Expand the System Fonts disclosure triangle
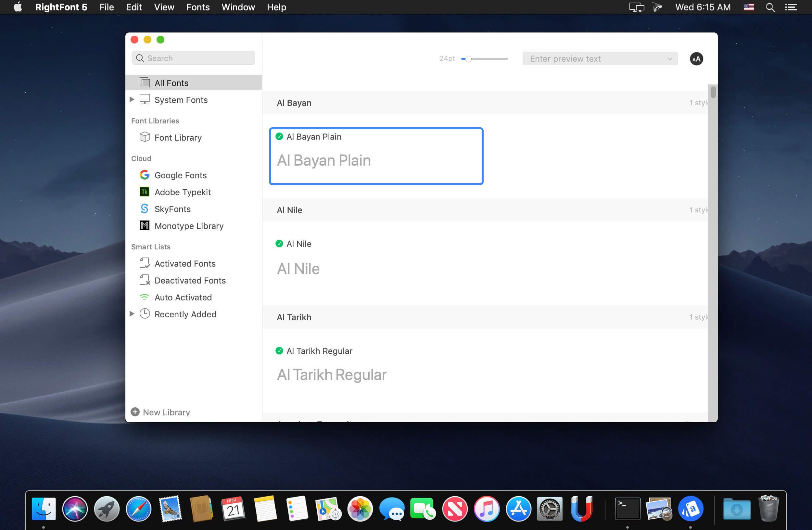812x530 pixels. [x=132, y=99]
